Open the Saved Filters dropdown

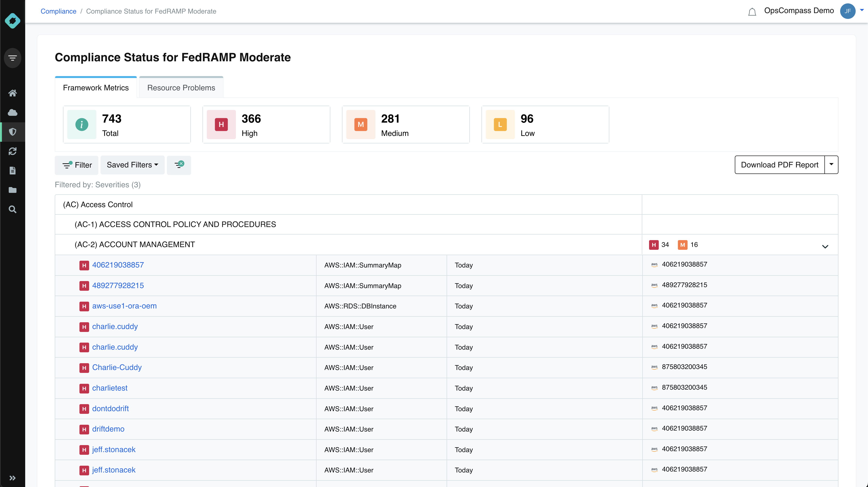(132, 165)
